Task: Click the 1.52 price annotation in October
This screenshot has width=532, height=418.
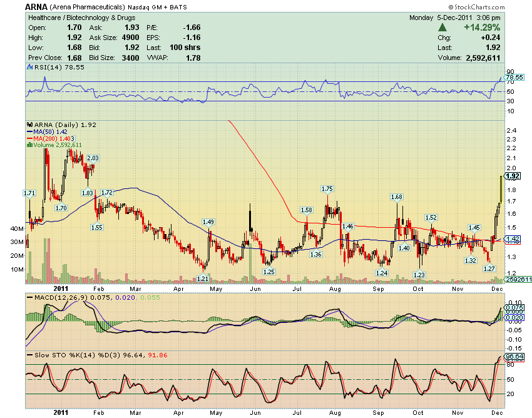Action: tap(431, 218)
